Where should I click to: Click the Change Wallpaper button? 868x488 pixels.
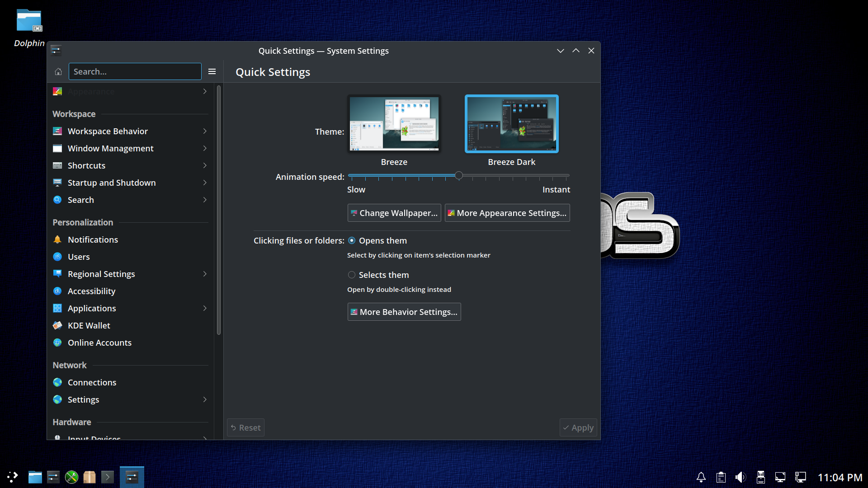tap(394, 213)
